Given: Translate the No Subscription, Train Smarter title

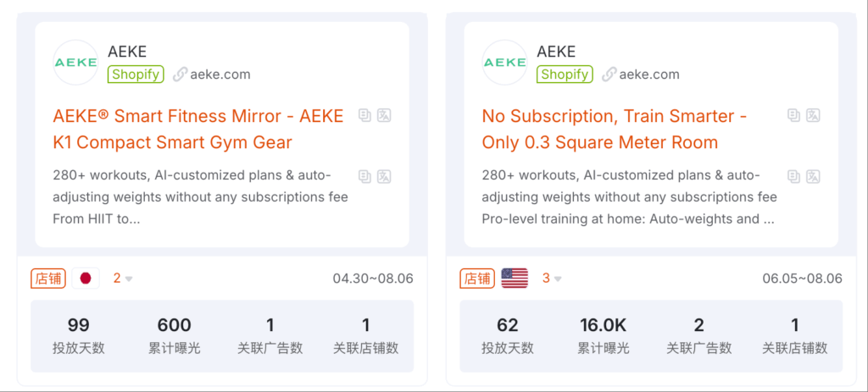Looking at the screenshot, I should [x=813, y=115].
